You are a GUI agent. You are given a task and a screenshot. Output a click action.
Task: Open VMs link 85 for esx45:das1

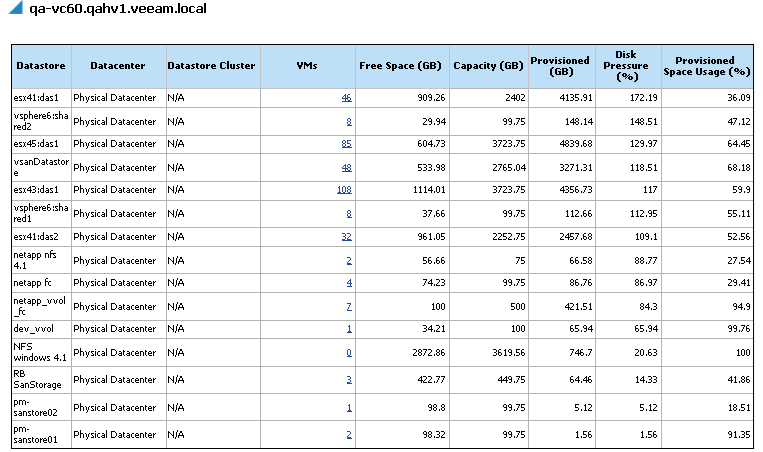point(346,144)
